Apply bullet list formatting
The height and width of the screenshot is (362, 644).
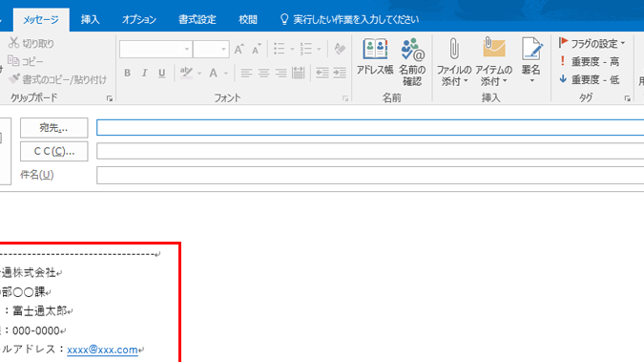[280, 49]
